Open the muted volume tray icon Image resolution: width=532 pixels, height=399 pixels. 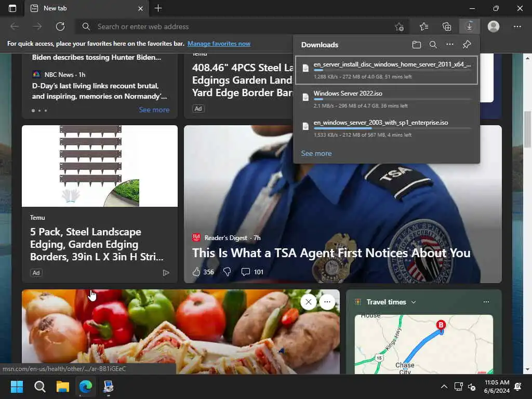tap(472, 387)
